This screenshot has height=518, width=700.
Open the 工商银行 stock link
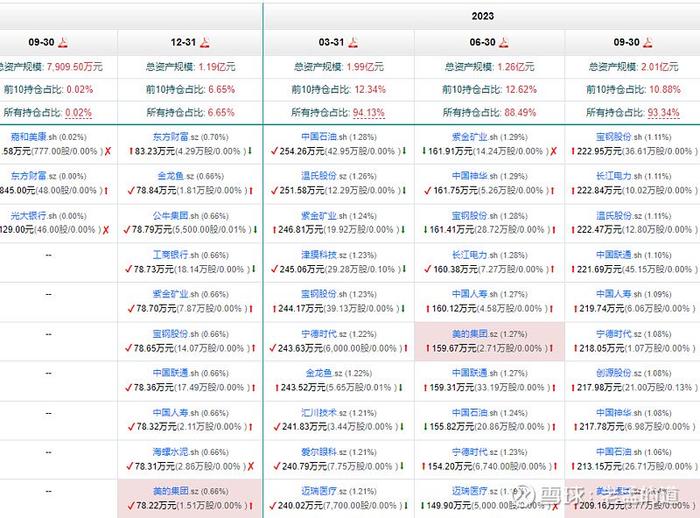[x=171, y=255]
